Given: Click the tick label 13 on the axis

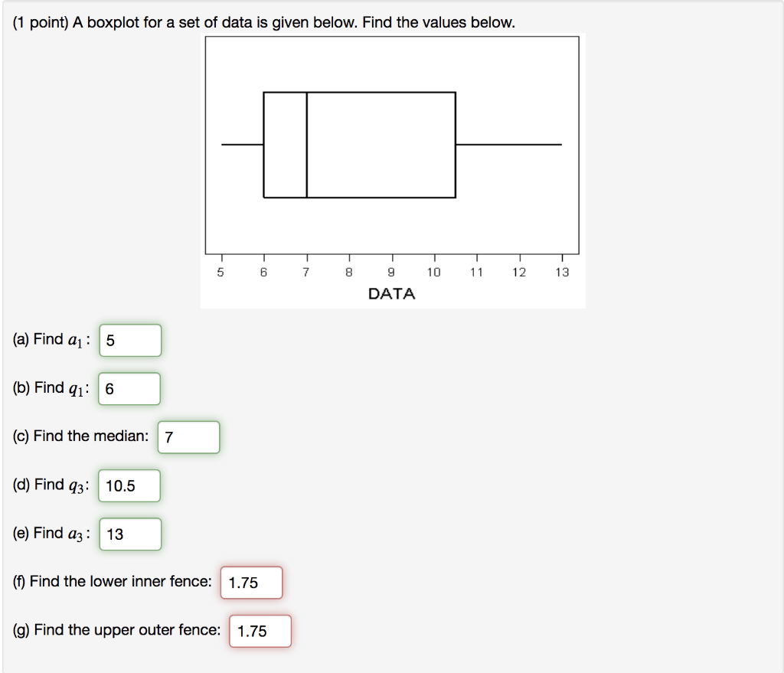Looking at the screenshot, I should click(x=563, y=272).
